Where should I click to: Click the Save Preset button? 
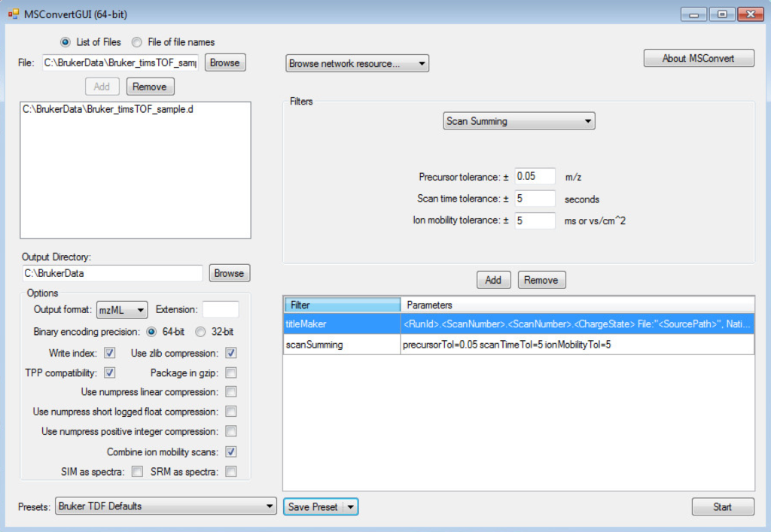tap(313, 507)
